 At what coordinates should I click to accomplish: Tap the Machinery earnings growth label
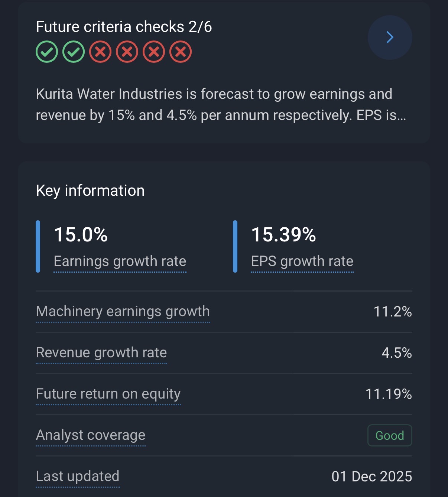(x=123, y=311)
